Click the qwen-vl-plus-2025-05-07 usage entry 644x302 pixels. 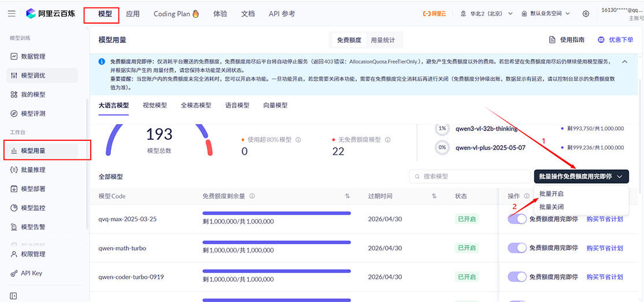(529, 147)
